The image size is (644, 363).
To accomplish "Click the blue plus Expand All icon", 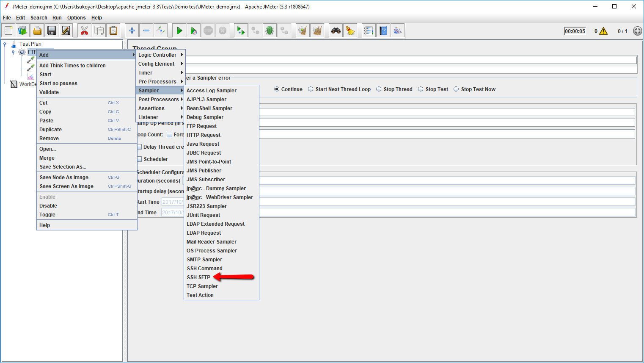I will pyautogui.click(x=132, y=30).
